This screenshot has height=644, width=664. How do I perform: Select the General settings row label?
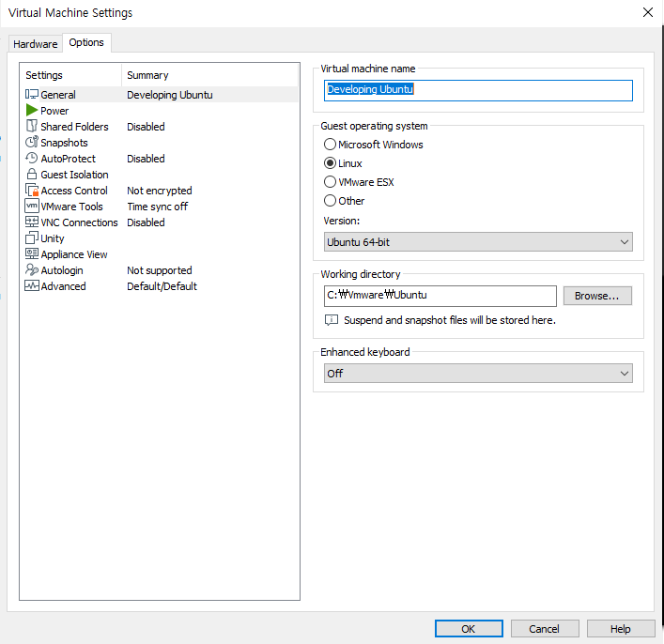point(58,95)
